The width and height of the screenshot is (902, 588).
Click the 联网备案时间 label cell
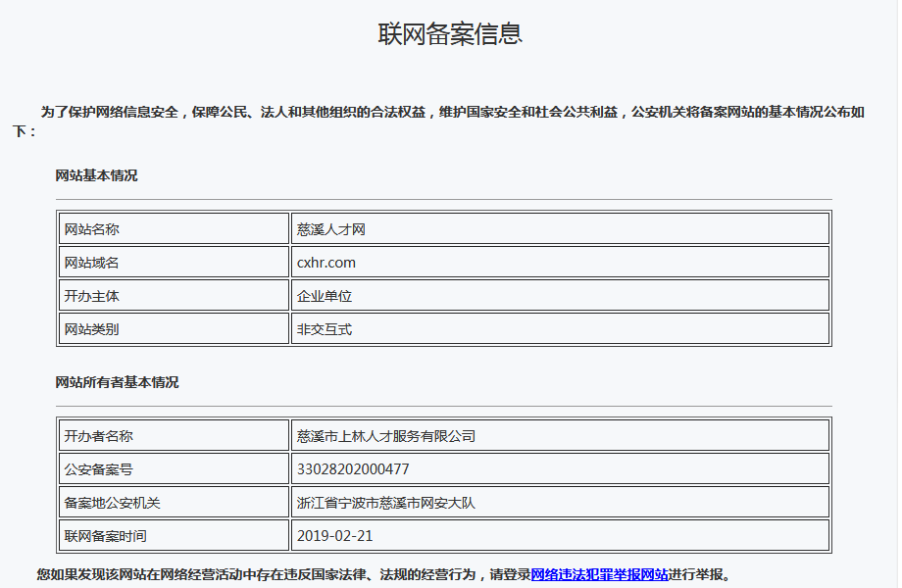(174, 536)
